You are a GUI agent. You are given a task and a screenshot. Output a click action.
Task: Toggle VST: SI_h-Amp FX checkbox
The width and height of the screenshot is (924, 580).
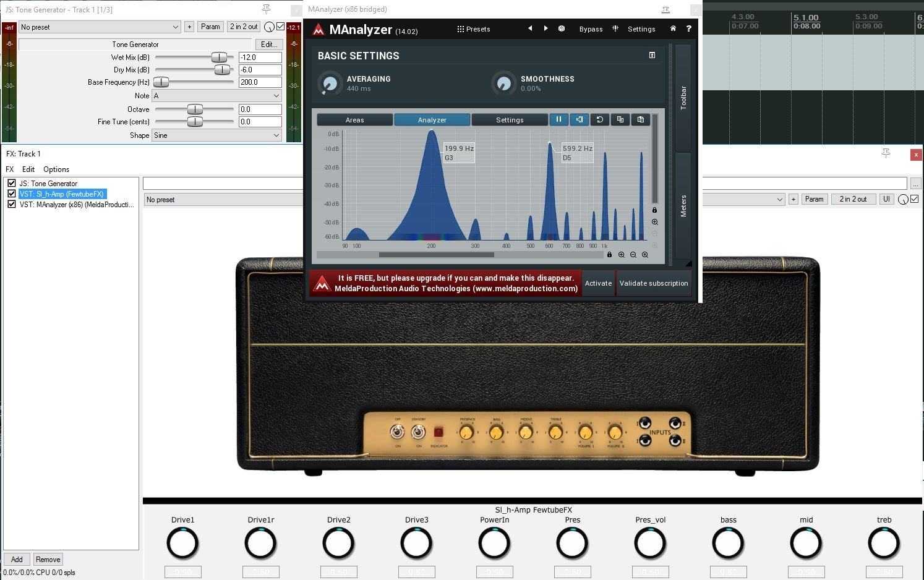point(11,194)
